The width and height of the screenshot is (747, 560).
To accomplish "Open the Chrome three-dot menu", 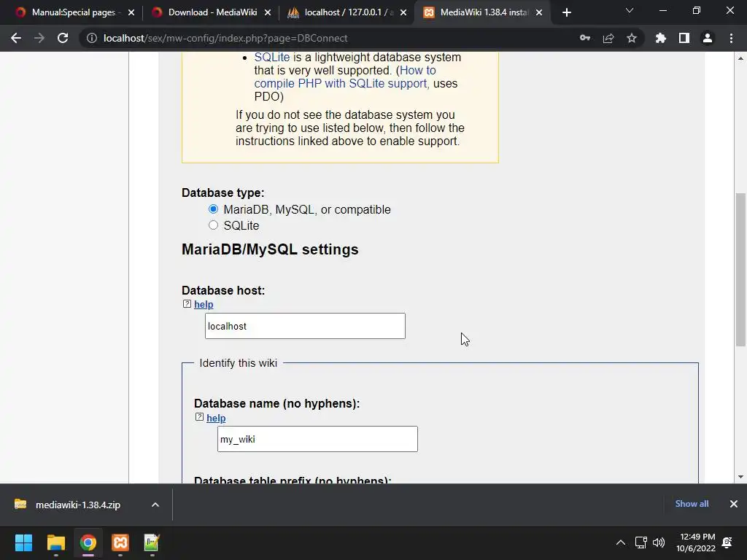I will (x=731, y=38).
